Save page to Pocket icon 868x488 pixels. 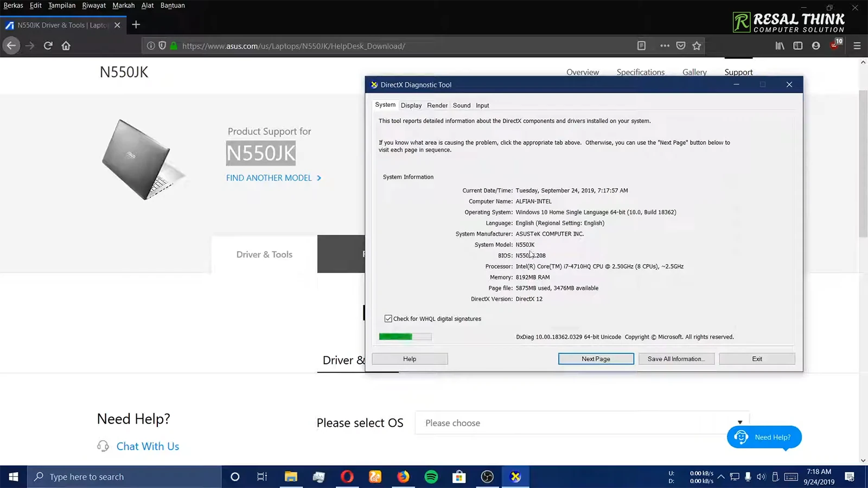[x=681, y=46]
